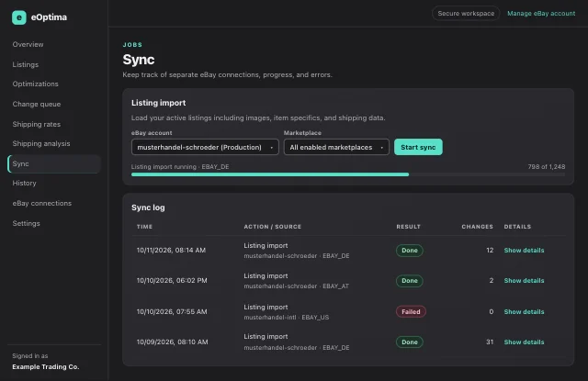Viewport: 588px width, 381px height.
Task: Click the Done badge in the 10/09/2026 row
Action: 410,342
